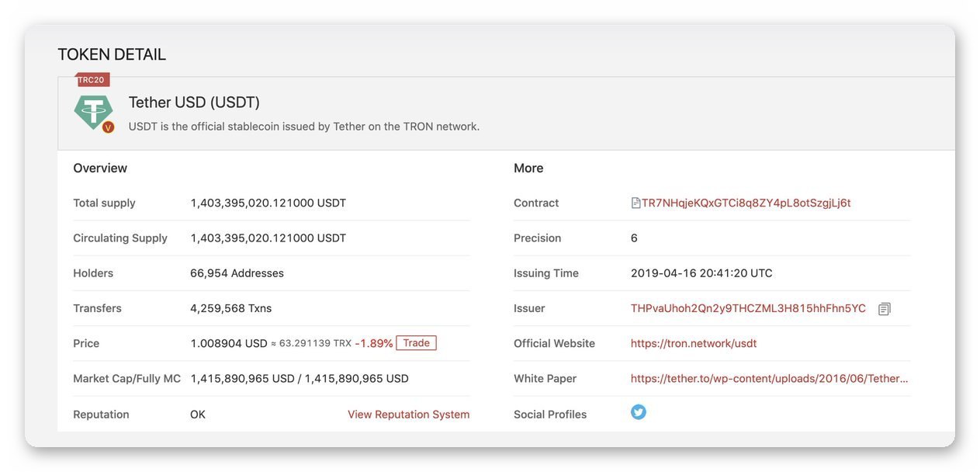
Task: Click the Social Profiles label
Action: [550, 415]
